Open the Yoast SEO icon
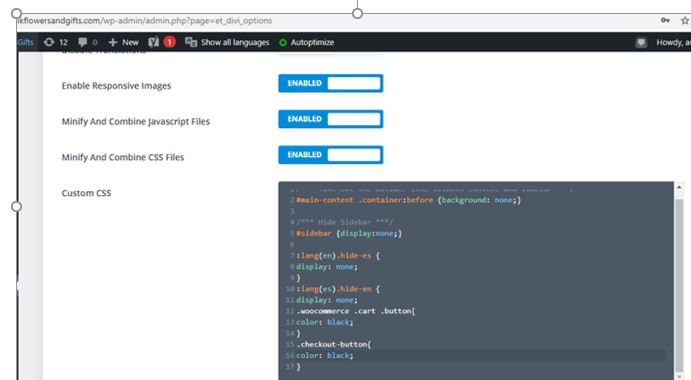This screenshot has width=691, height=380. click(x=154, y=42)
